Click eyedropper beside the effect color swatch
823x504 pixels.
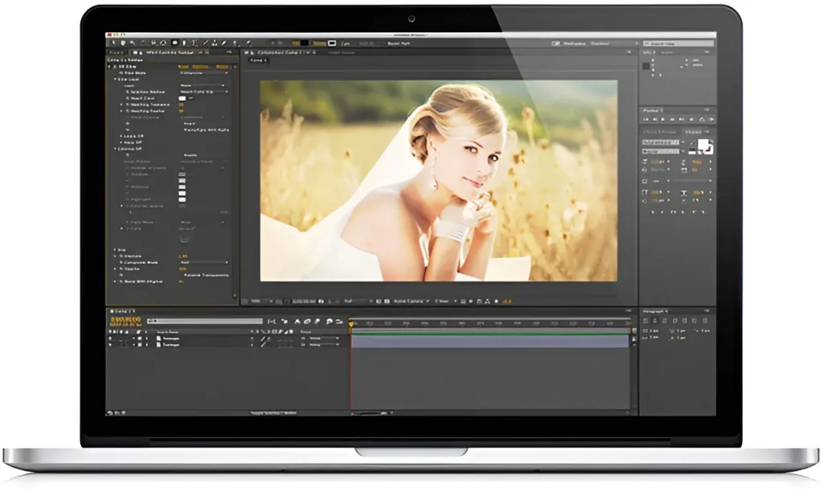pos(190,98)
